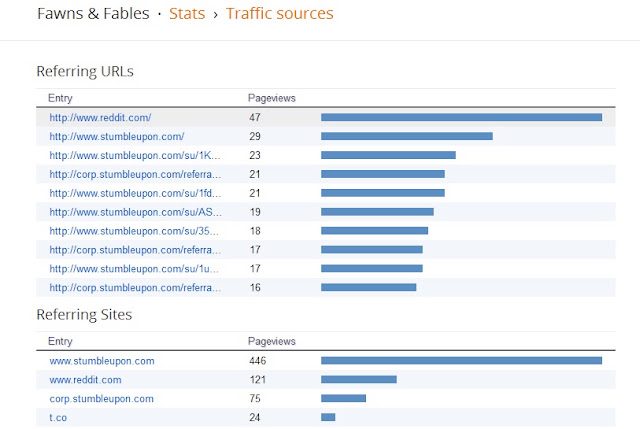The height and width of the screenshot is (429, 640).
Task: Open the Traffic sources breadcrumb link
Action: tap(280, 13)
